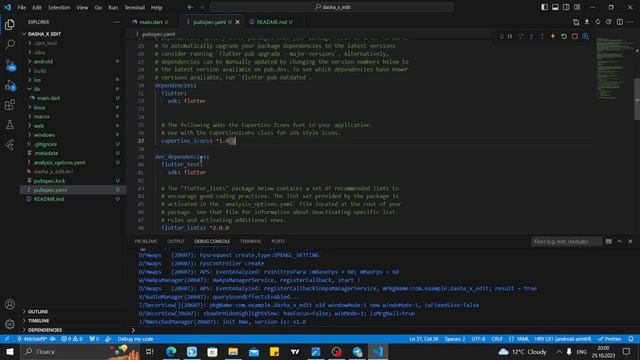Change encoding via UTF-8 status item
The width and height of the screenshot is (640, 360).
click(478, 339)
